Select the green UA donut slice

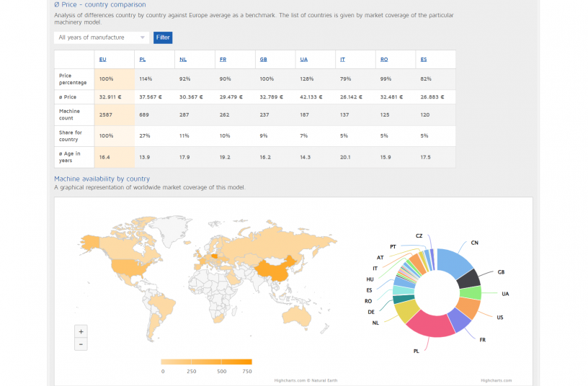tap(471, 292)
